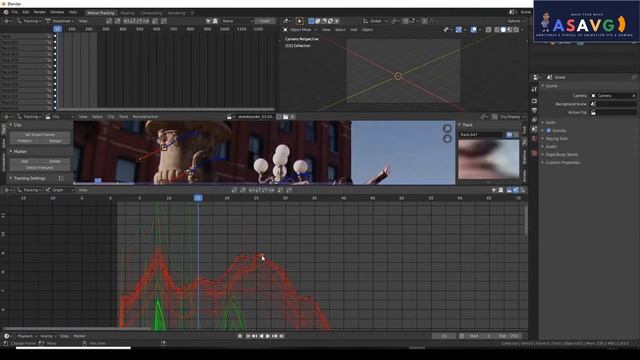Click the zoom magnifier icon in clip viewer
The width and height of the screenshot is (640, 360).
447,128
